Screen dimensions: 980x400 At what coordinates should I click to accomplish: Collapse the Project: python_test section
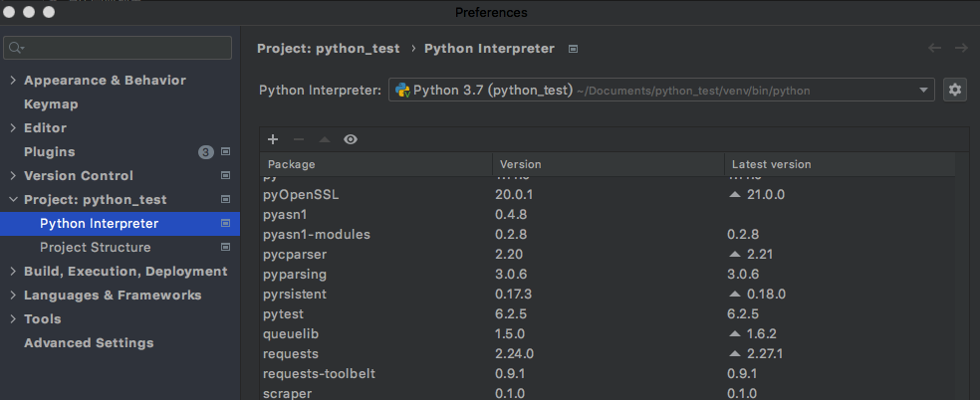pos(12,200)
